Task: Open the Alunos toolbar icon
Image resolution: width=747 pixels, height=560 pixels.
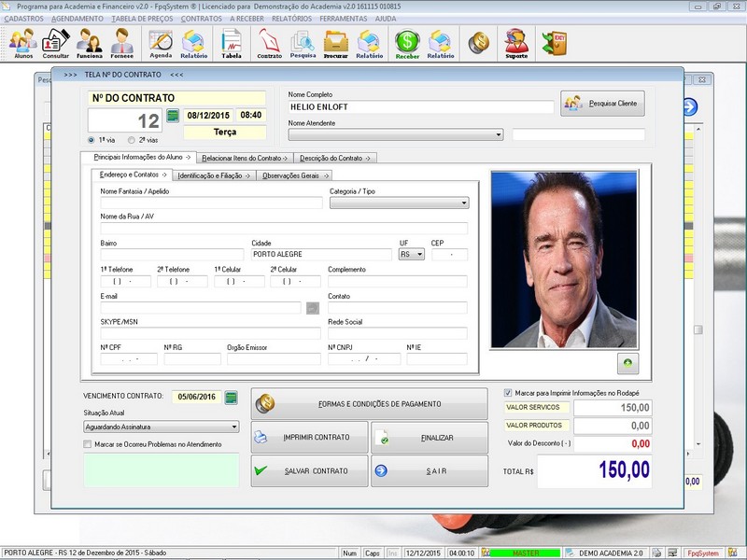Action: tap(22, 43)
